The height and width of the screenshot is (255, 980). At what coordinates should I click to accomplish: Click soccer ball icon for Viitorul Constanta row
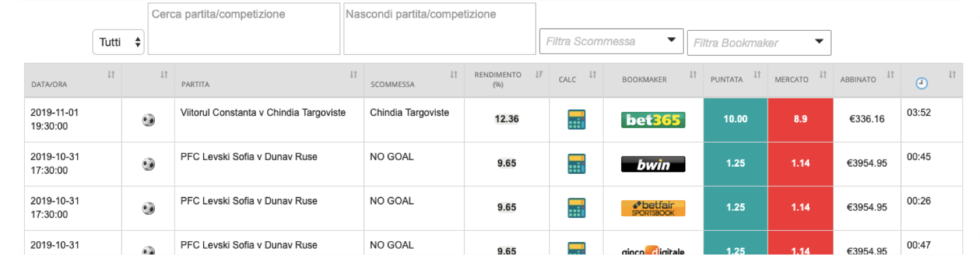point(148,120)
